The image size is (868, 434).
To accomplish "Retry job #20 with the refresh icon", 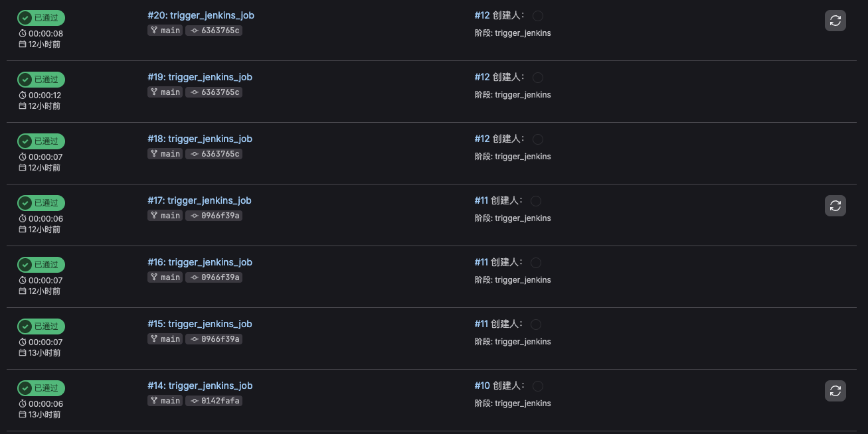I will click(x=835, y=21).
